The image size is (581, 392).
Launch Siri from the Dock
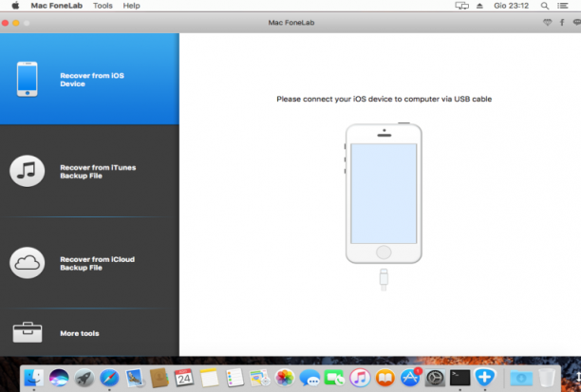coord(59,378)
